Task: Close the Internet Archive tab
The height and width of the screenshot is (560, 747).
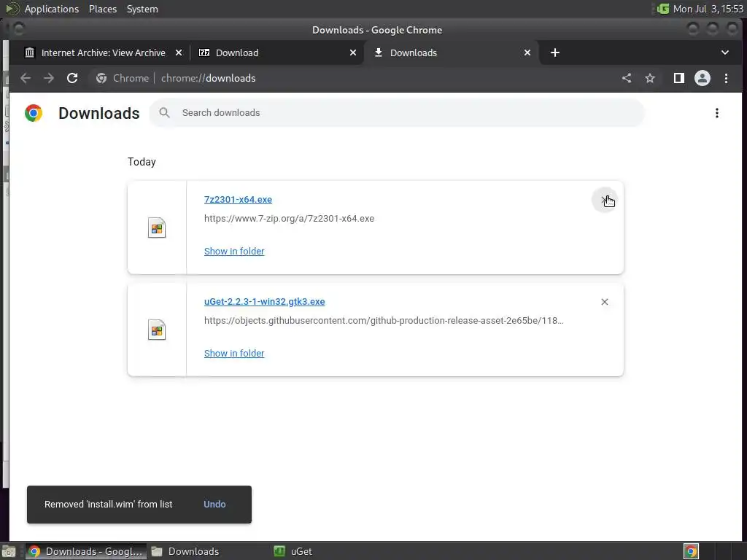Action: pyautogui.click(x=179, y=52)
